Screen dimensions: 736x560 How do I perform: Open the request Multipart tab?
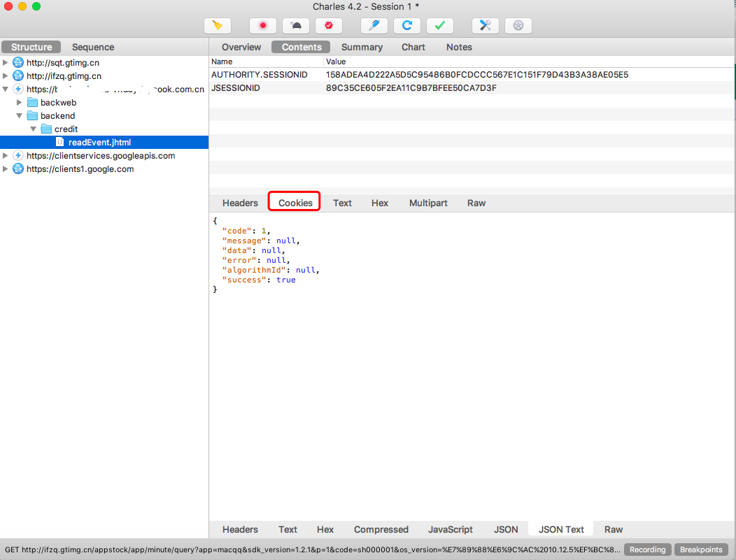tap(428, 203)
